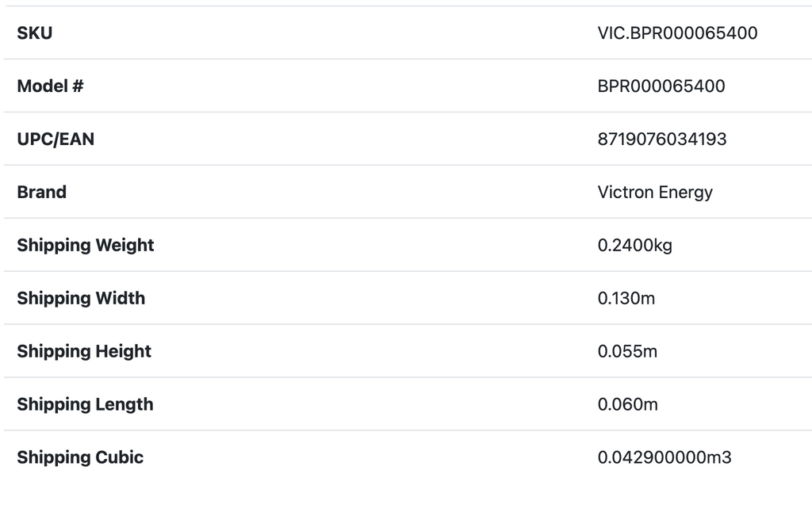The image size is (812, 512).
Task: Click the Model # label
Action: 50,86
